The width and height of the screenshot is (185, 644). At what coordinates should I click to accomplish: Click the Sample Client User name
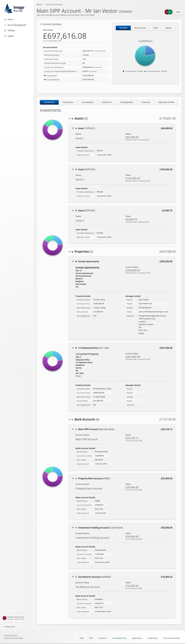16,617
